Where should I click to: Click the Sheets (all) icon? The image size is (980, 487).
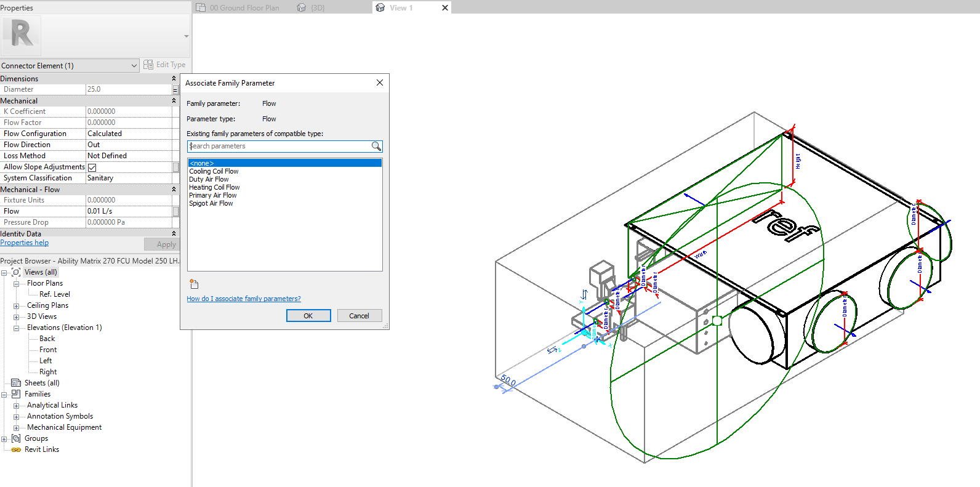[x=16, y=383]
